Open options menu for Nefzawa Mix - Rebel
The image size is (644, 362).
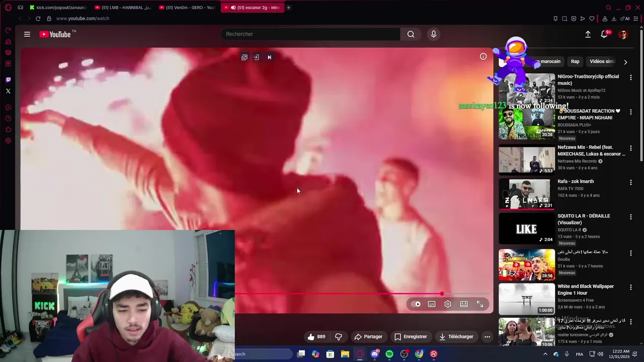[630, 148]
